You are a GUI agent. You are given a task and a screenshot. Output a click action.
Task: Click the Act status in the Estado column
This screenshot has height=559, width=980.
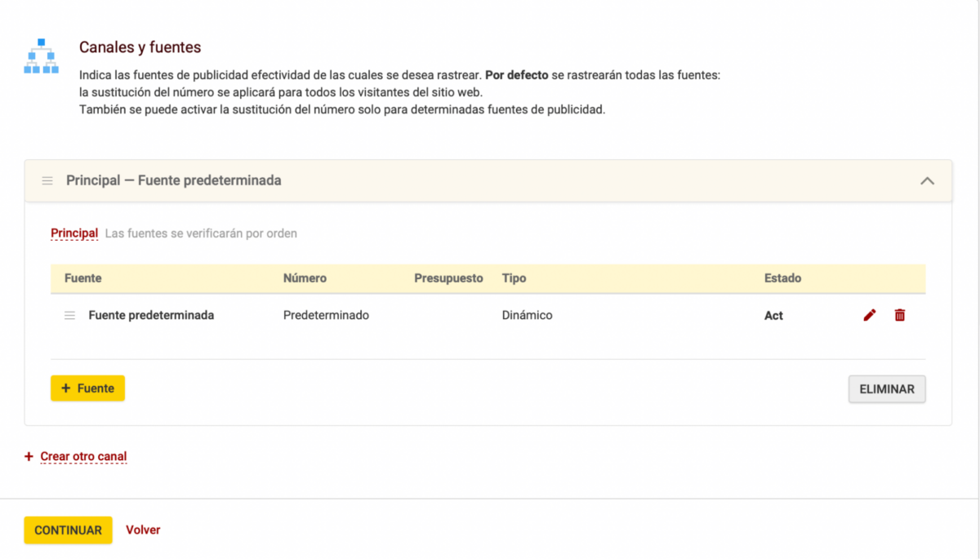pyautogui.click(x=773, y=316)
